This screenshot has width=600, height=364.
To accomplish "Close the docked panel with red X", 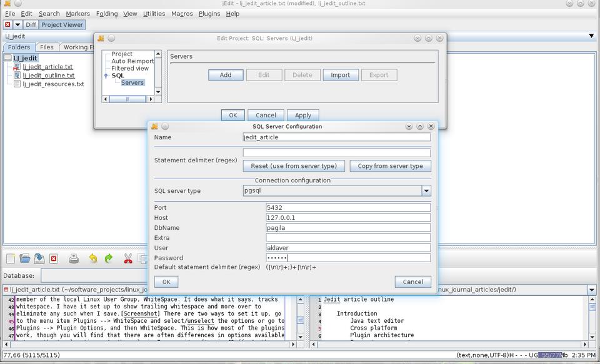I will pos(7,25).
